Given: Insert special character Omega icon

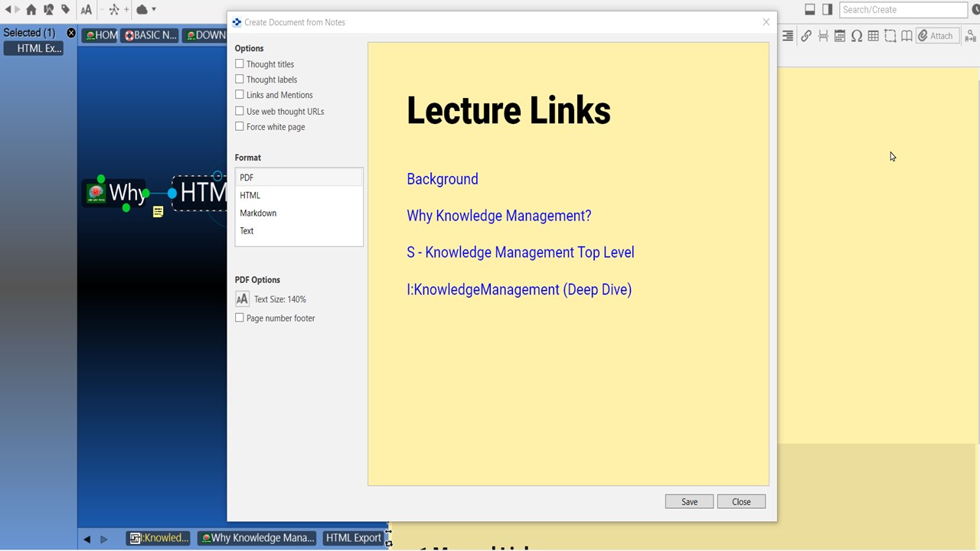Looking at the screenshot, I should [x=857, y=36].
